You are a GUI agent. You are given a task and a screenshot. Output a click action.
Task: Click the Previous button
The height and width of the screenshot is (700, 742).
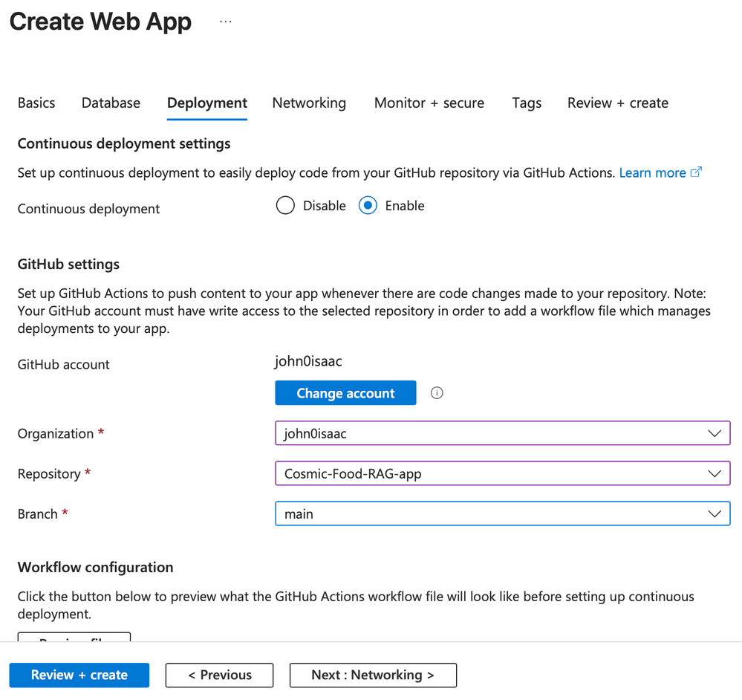pyautogui.click(x=219, y=675)
